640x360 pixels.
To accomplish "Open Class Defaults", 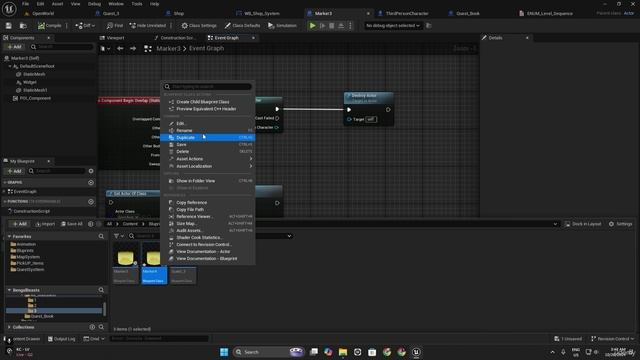I will [242, 25].
